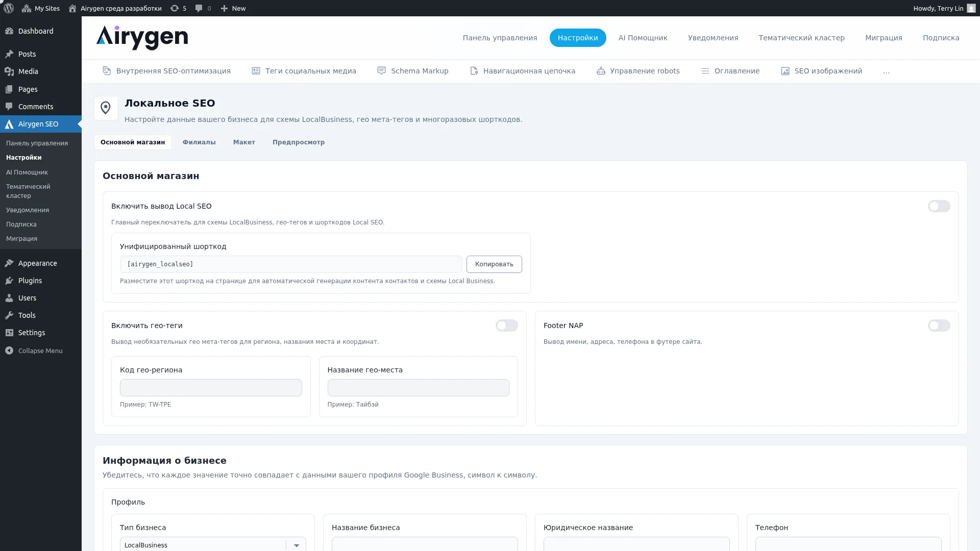Click the Settings sidebar icon
The width and height of the screenshot is (980, 551).
pyautogui.click(x=9, y=333)
